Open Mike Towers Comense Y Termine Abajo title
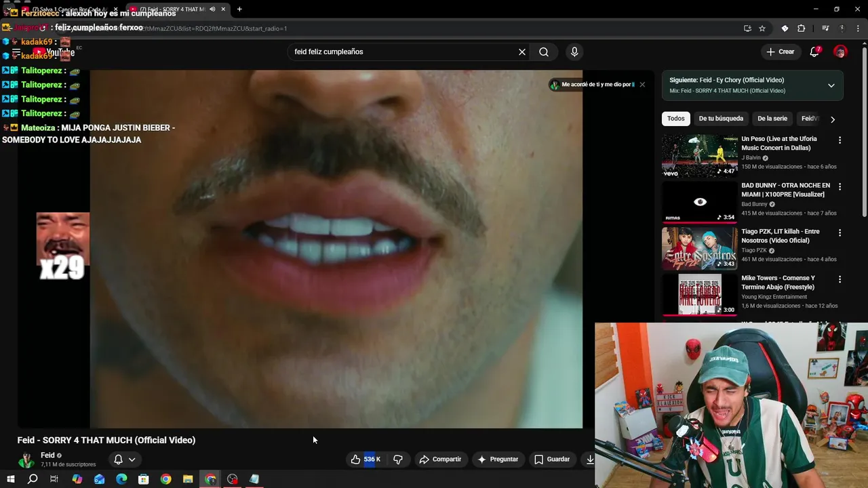Image resolution: width=868 pixels, height=488 pixels. (x=778, y=283)
